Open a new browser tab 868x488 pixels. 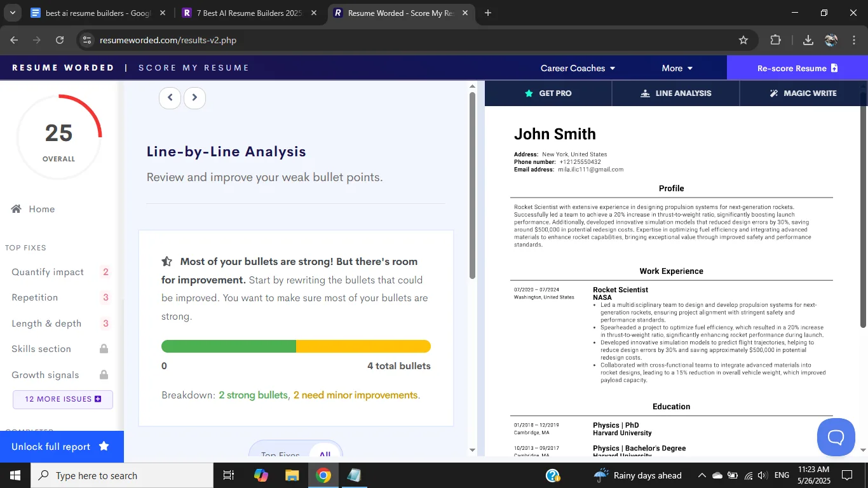click(x=488, y=13)
